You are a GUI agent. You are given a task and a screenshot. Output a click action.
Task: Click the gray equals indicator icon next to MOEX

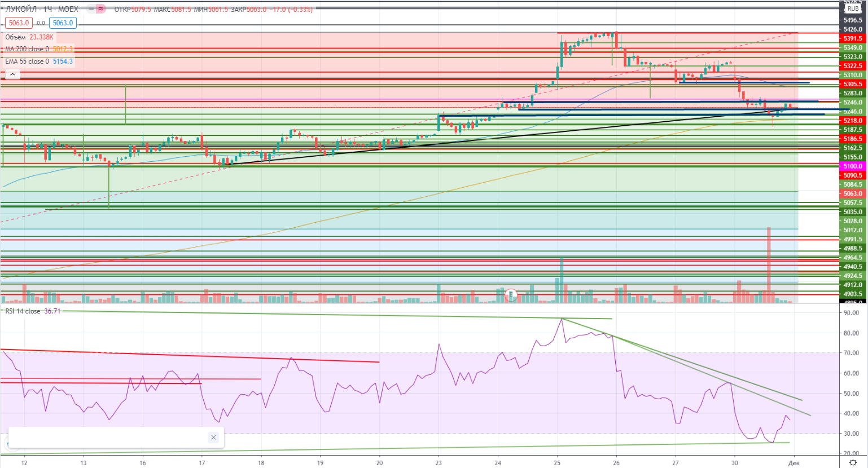coord(90,9)
